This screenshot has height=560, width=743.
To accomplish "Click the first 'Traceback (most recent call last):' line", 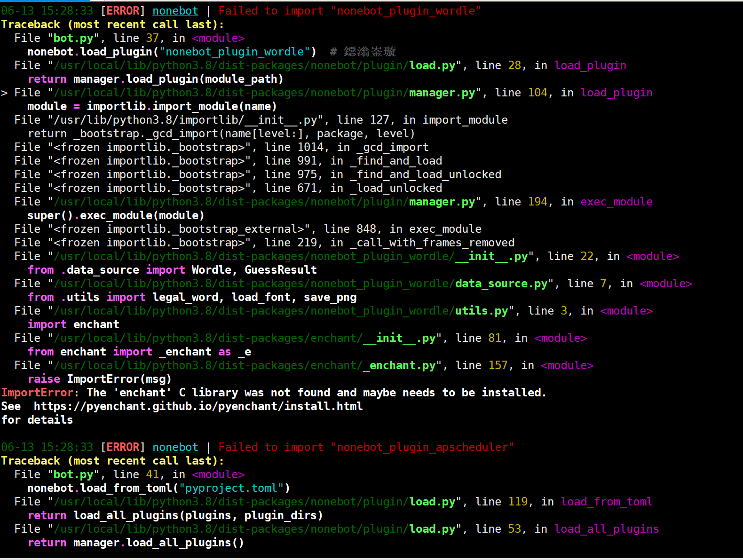I will [113, 24].
